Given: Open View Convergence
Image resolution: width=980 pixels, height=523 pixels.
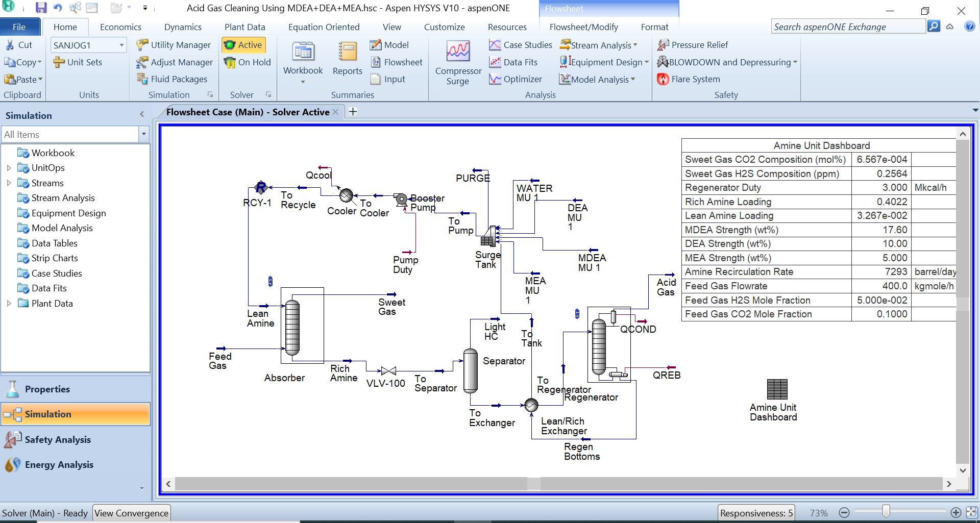Looking at the screenshot, I should (x=131, y=513).
